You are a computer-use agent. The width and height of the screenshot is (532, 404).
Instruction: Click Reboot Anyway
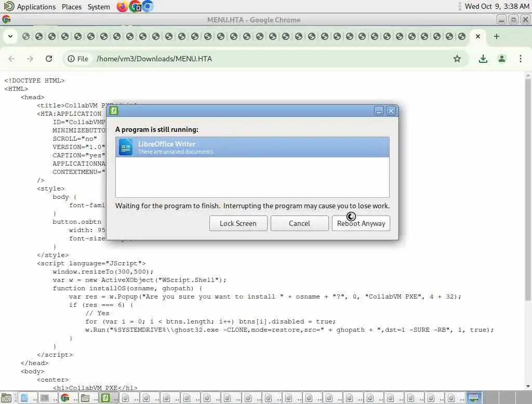pos(361,223)
